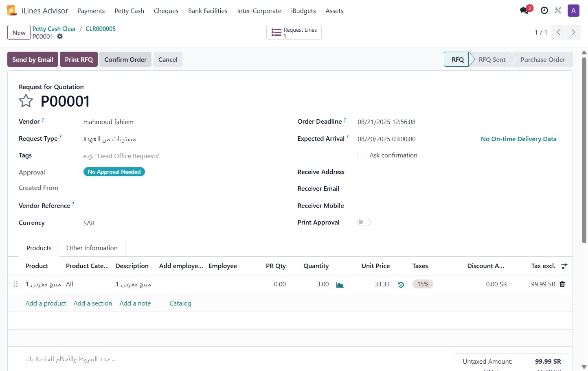Screen dimensions: 588x371
Task: Open the Expected Arrival date picker
Action: pyautogui.click(x=386, y=139)
